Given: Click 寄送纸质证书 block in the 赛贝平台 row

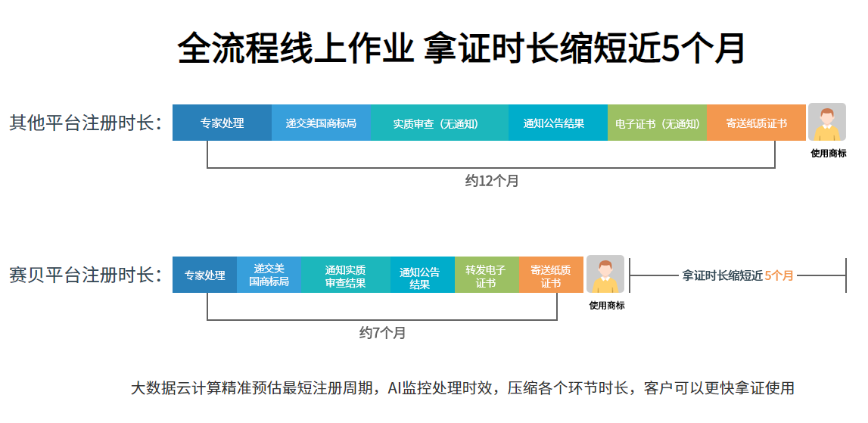Looking at the screenshot, I should point(550,275).
